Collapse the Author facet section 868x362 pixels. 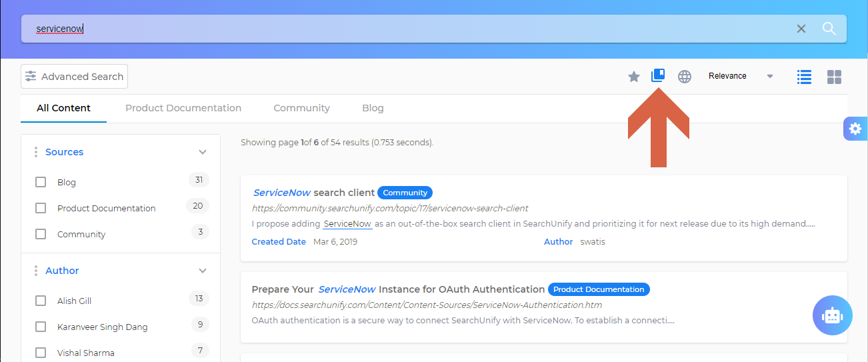point(203,271)
